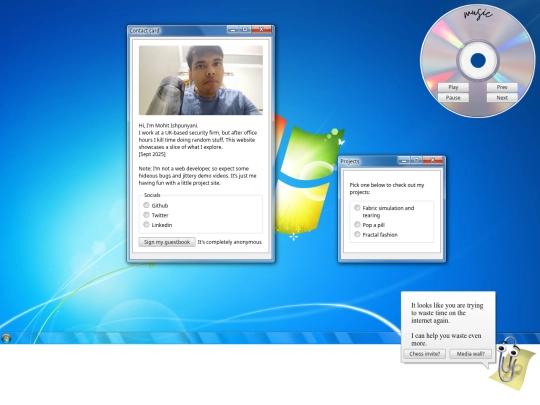The image size is (540, 405).
Task: Minimize the Contact card window
Action: [233, 30]
